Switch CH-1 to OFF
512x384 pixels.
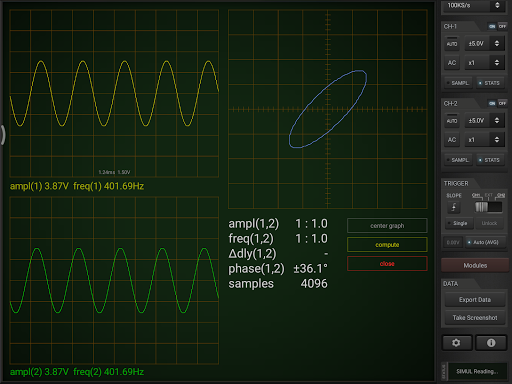click(502, 26)
